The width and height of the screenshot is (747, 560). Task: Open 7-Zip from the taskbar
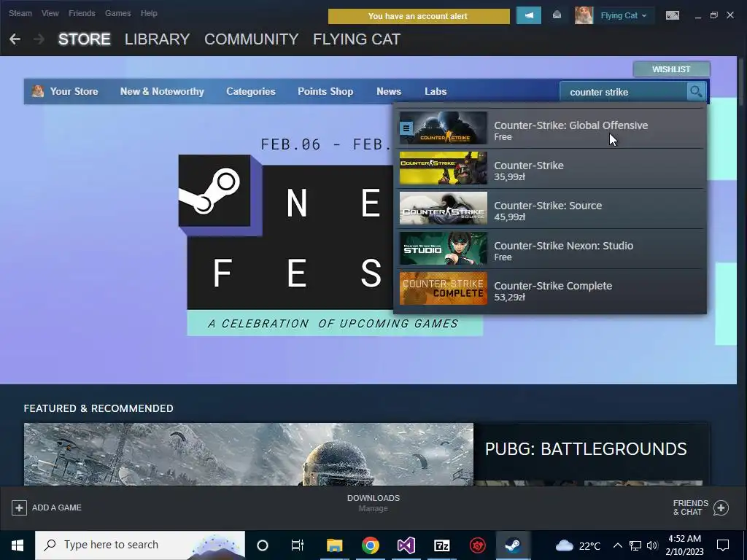click(x=441, y=545)
